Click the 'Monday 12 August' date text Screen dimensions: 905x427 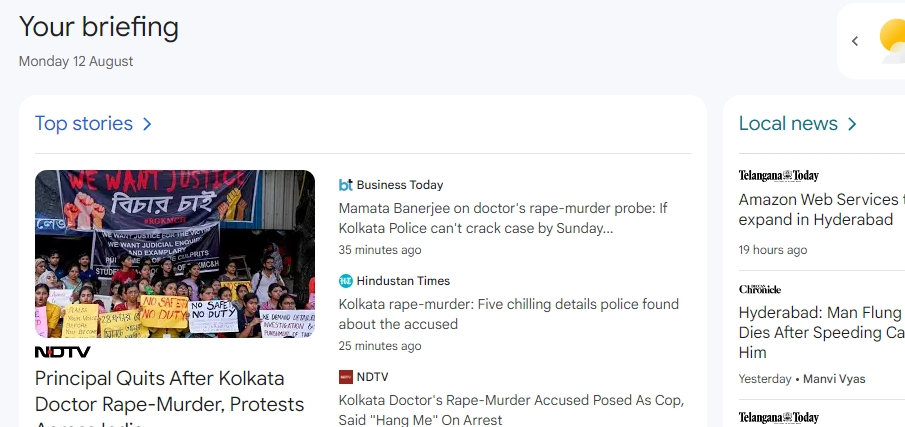[x=76, y=61]
